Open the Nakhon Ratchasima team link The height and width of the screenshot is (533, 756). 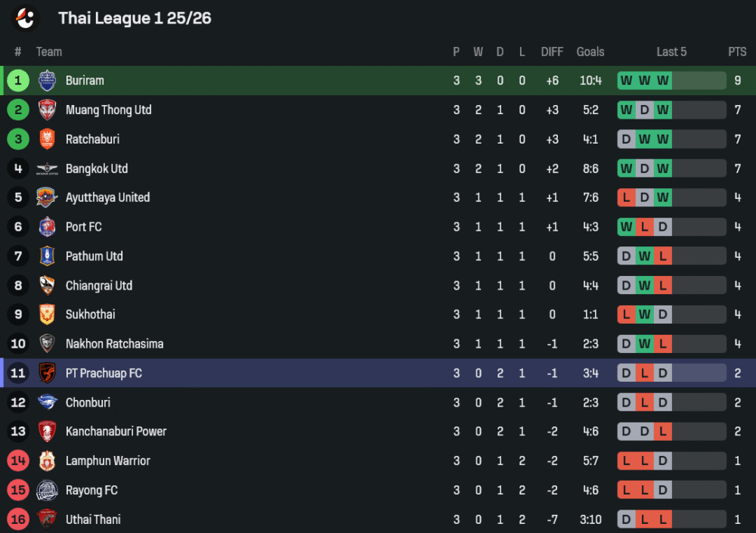114,344
